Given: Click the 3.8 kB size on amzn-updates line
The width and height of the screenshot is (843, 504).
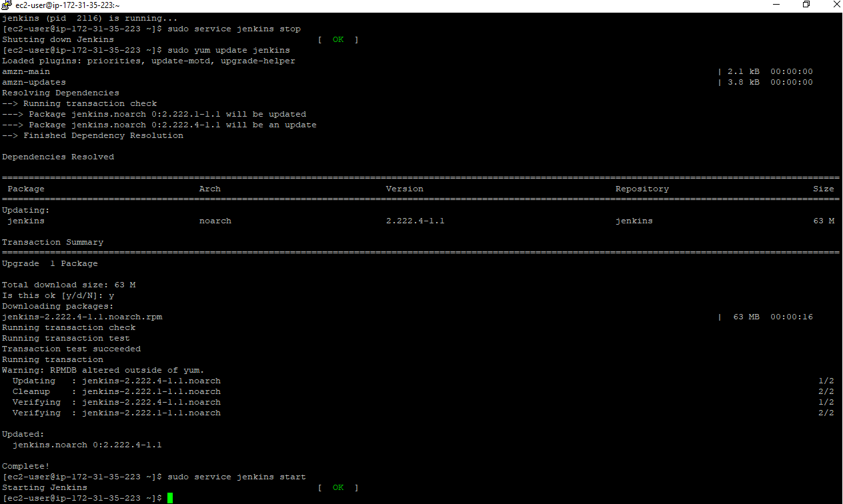Looking at the screenshot, I should click(x=744, y=83).
